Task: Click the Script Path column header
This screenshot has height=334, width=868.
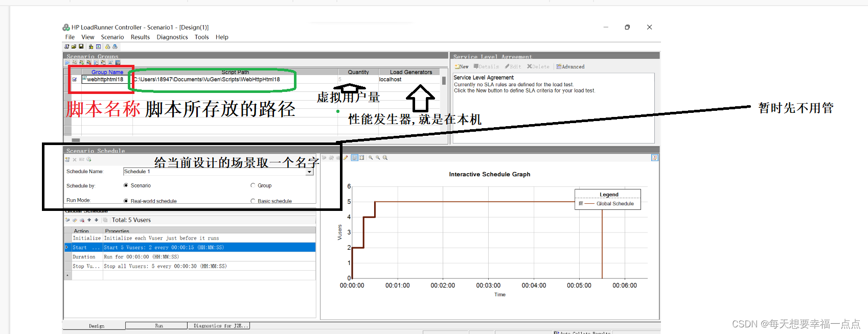Action: tap(235, 72)
